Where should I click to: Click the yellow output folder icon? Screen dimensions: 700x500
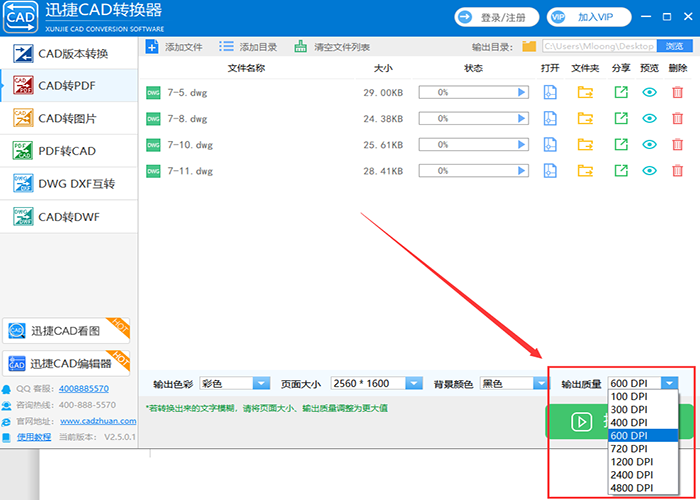529,46
